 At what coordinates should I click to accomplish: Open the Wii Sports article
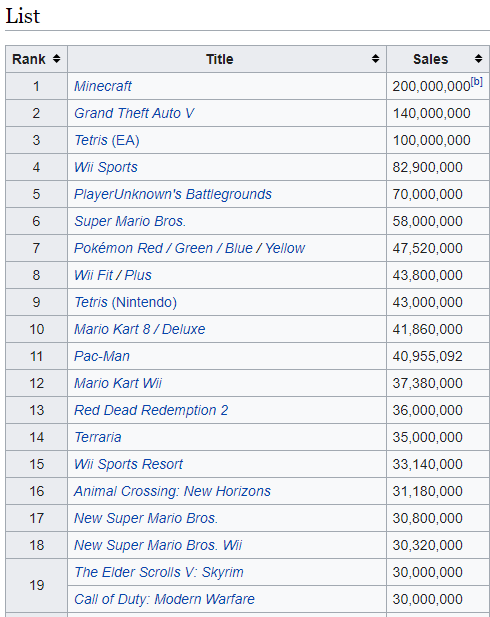[x=105, y=167]
